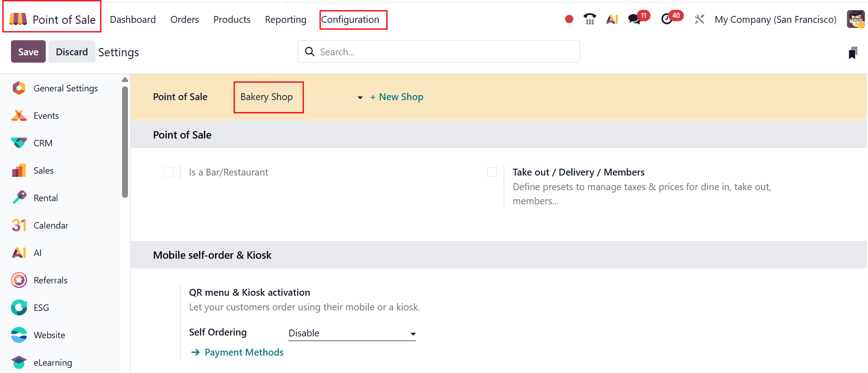Discard the settings changes
The image size is (868, 373).
click(x=72, y=52)
